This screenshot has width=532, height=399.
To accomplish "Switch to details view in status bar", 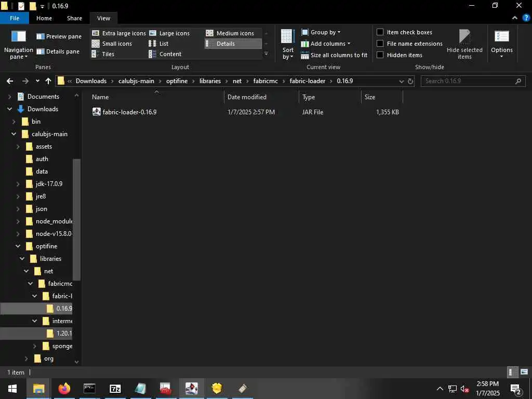I will click(512, 372).
